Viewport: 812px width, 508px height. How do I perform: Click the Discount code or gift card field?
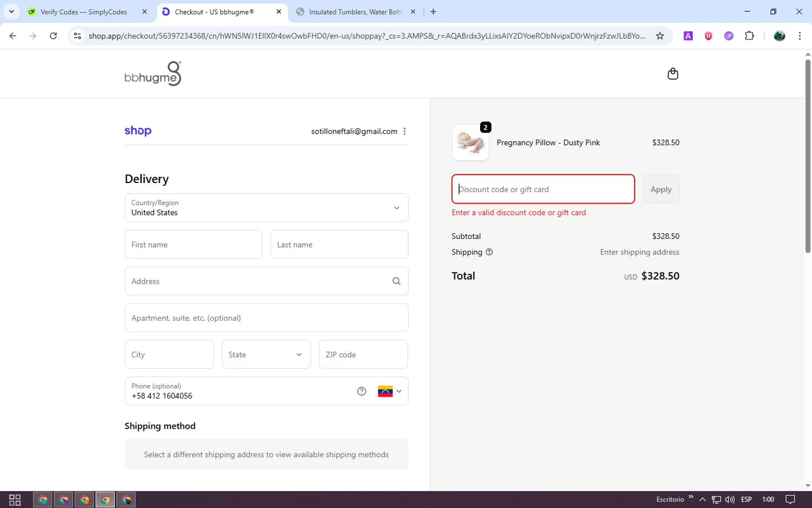(x=543, y=189)
